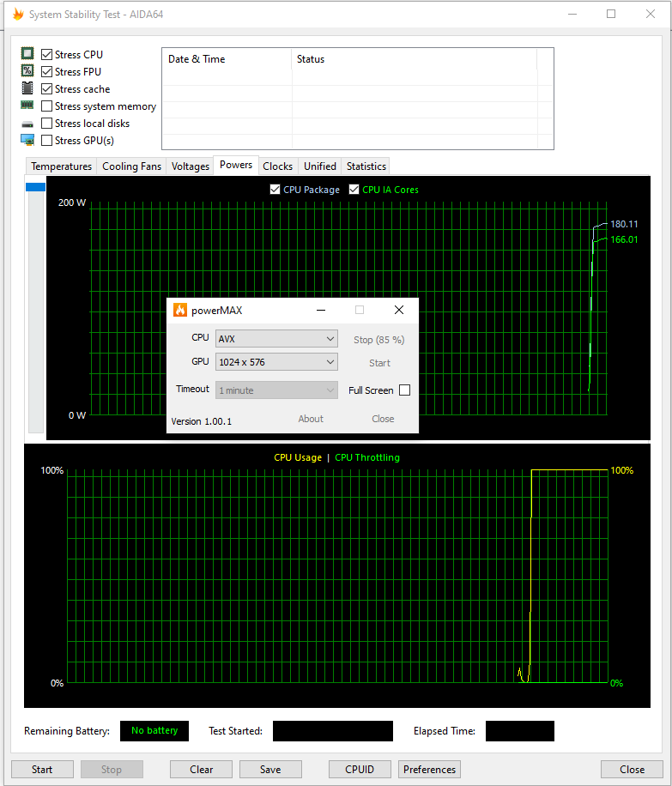Uncheck the Stress CPU checkbox
The height and width of the screenshot is (786, 672).
point(46,54)
